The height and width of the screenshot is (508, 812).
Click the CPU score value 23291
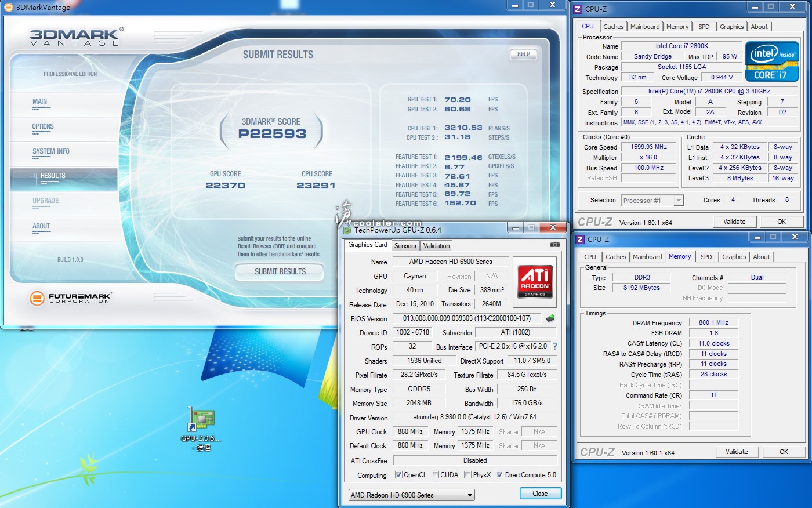pyautogui.click(x=316, y=186)
